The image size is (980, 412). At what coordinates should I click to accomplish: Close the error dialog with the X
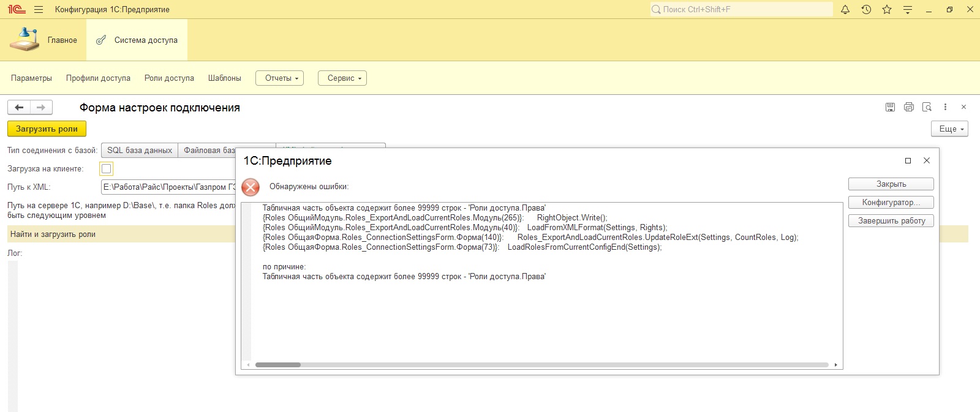point(927,160)
